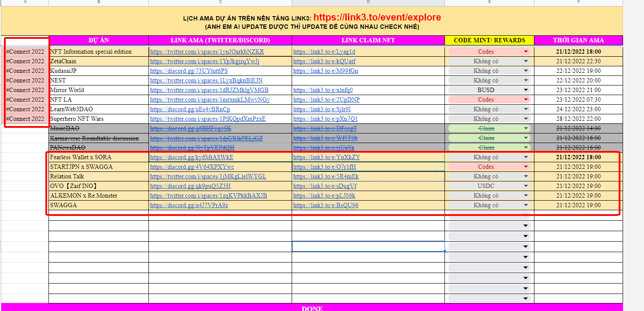
Task: Open claim link link3.to/e/pXn7Q1
Action: (326, 119)
